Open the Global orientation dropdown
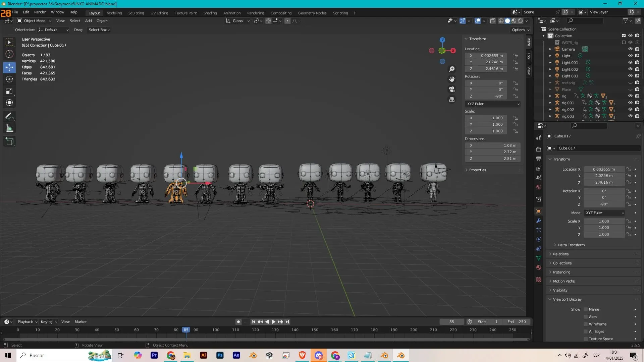The height and width of the screenshot is (362, 644). 238,21
